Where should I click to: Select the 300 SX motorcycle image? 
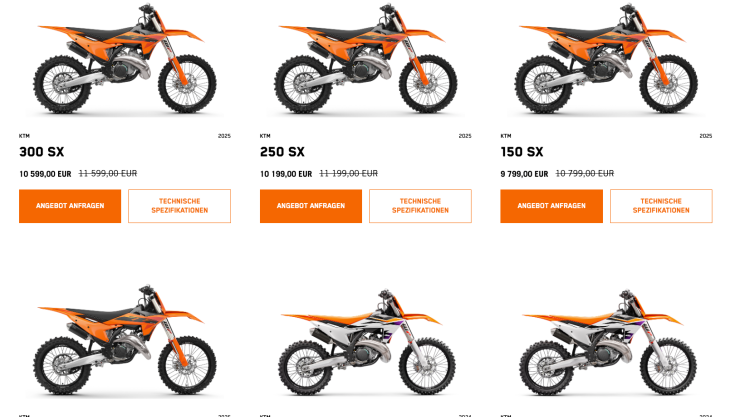click(125, 58)
